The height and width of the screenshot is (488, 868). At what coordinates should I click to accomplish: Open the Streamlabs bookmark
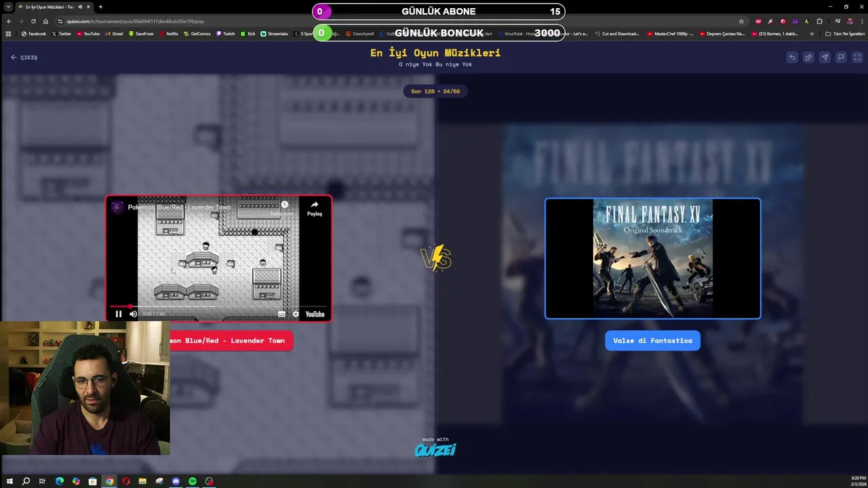pyautogui.click(x=275, y=34)
